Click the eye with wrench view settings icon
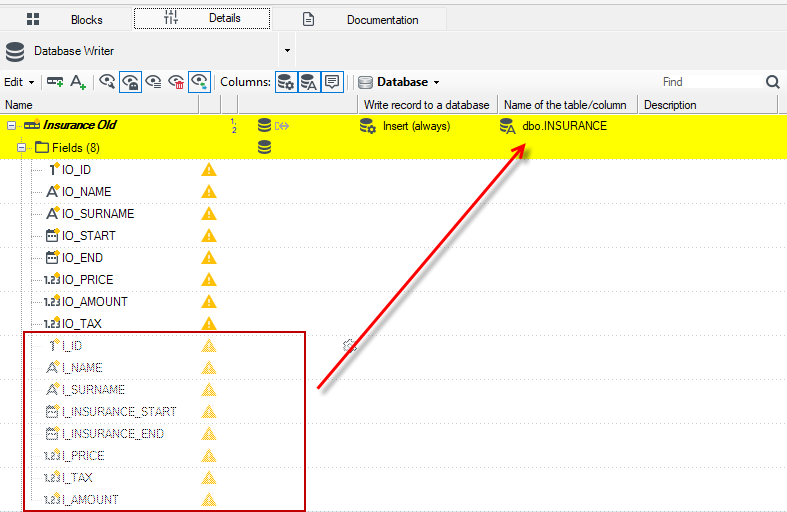The width and height of the screenshot is (787, 512). click(107, 81)
